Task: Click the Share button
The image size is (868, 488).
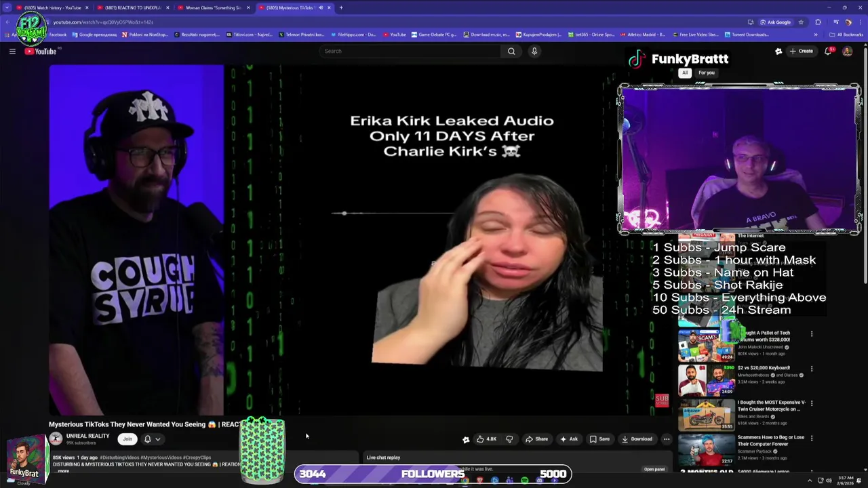Action: pyautogui.click(x=536, y=439)
